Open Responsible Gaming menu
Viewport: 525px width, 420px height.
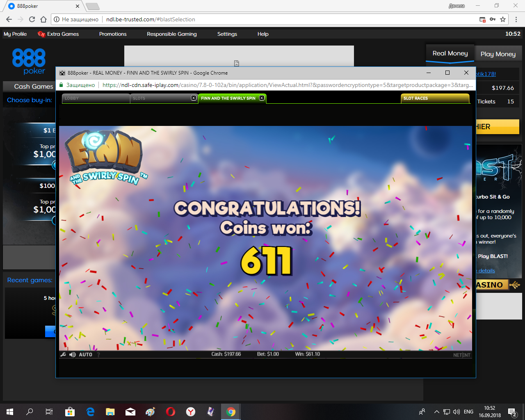pos(172,34)
